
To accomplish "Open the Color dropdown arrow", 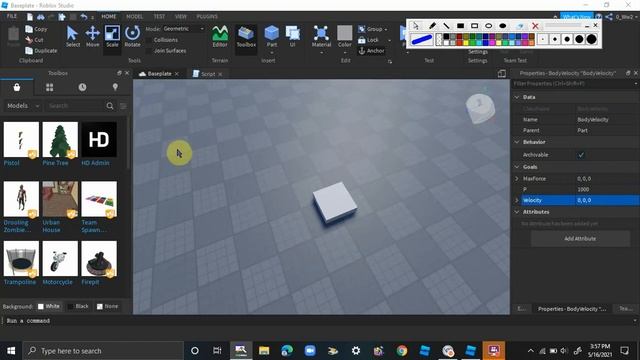I will tap(344, 53).
